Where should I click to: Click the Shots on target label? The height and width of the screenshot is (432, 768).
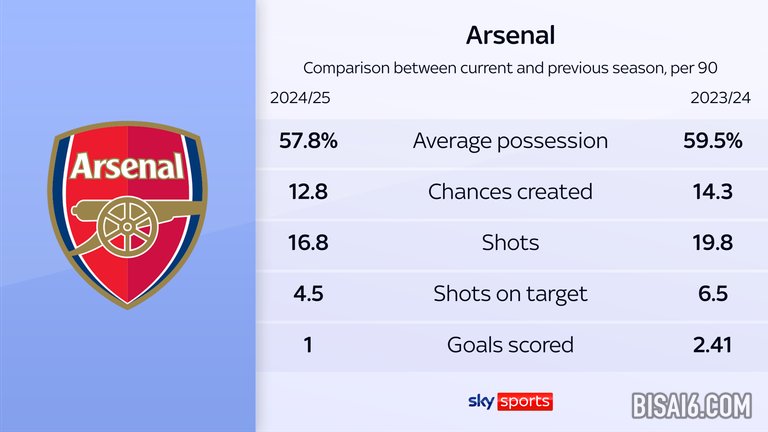tap(510, 294)
